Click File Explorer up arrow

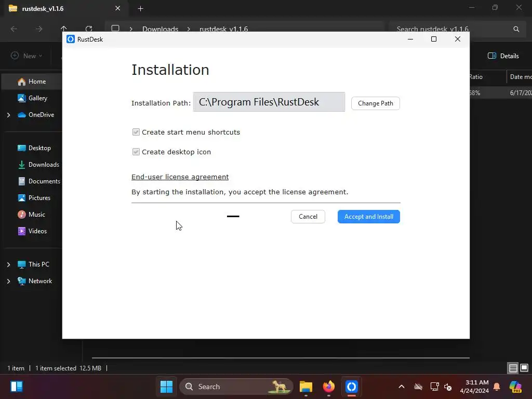[x=64, y=28]
